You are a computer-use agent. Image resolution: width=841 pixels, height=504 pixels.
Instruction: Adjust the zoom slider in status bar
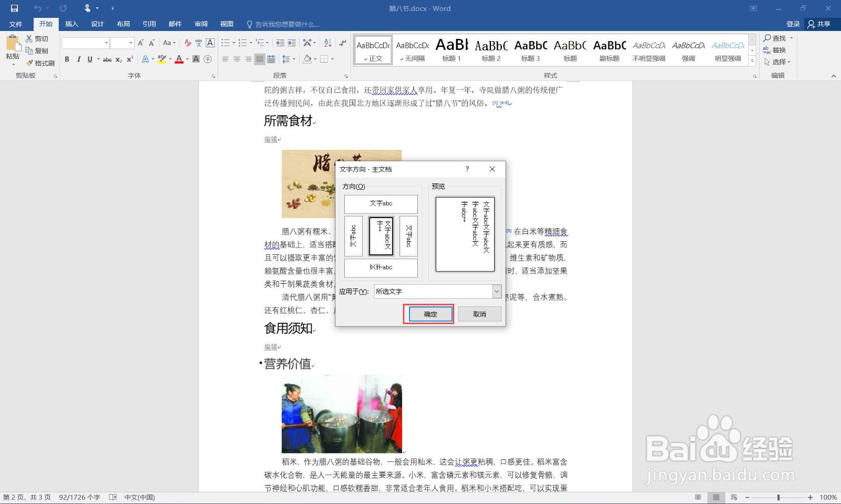(x=778, y=497)
